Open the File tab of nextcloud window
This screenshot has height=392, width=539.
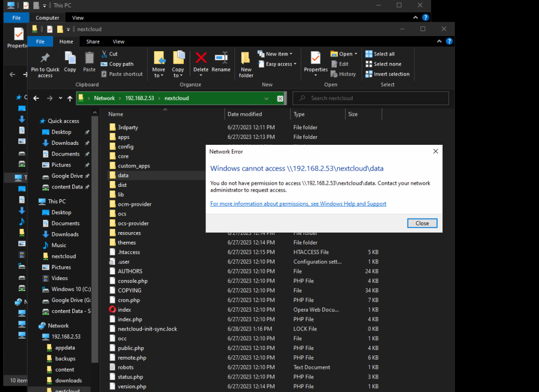pyautogui.click(x=40, y=41)
